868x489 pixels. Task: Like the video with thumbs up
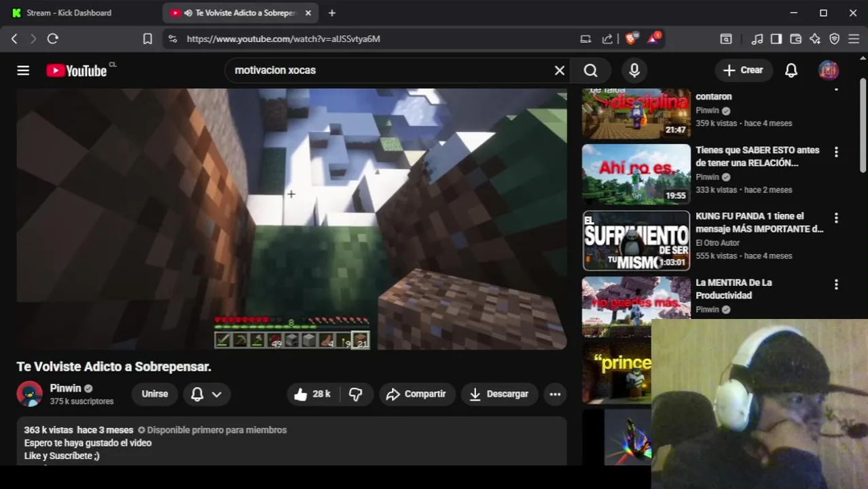[313, 394]
